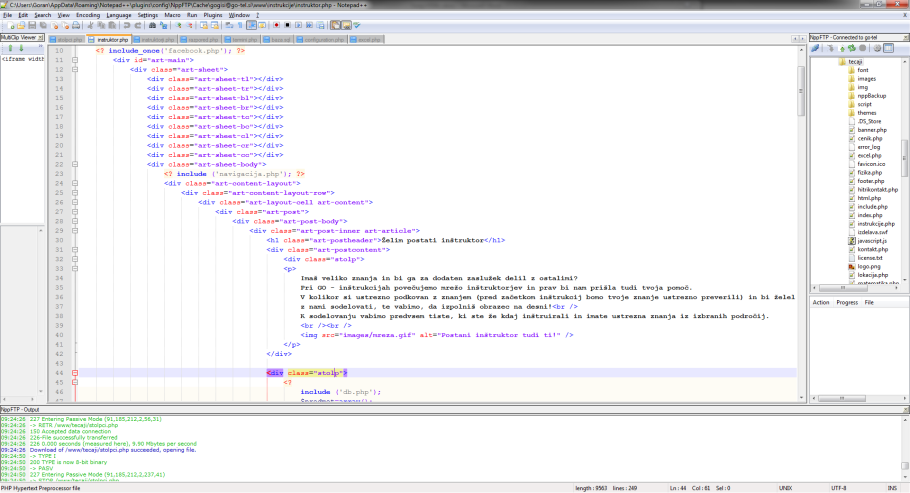
Task: Open Find with the binoculars icon
Action: [152, 26]
